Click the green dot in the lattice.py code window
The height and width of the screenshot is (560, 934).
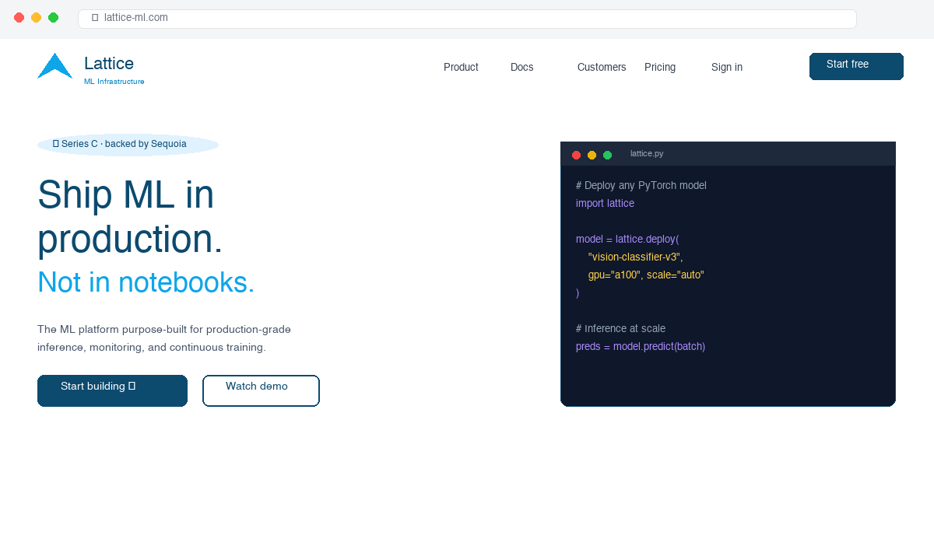(607, 155)
